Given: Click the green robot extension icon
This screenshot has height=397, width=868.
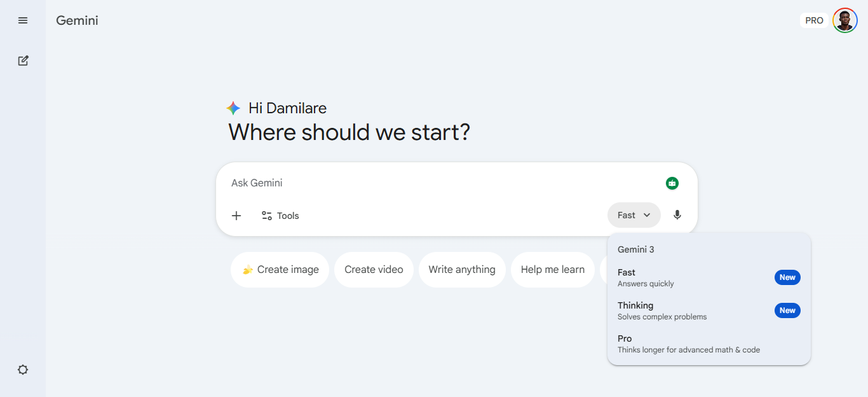Looking at the screenshot, I should 672,183.
